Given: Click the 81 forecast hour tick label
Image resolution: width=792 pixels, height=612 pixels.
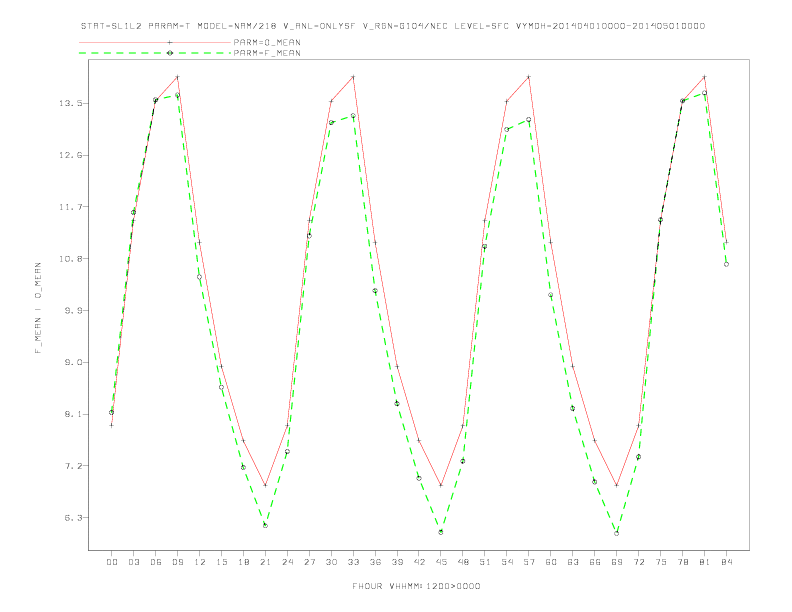Looking at the screenshot, I should (705, 562).
